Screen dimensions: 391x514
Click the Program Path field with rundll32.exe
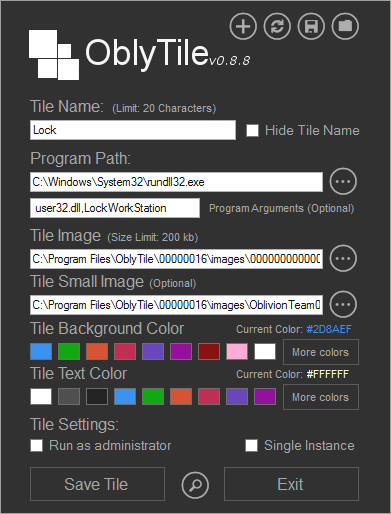coord(176,182)
